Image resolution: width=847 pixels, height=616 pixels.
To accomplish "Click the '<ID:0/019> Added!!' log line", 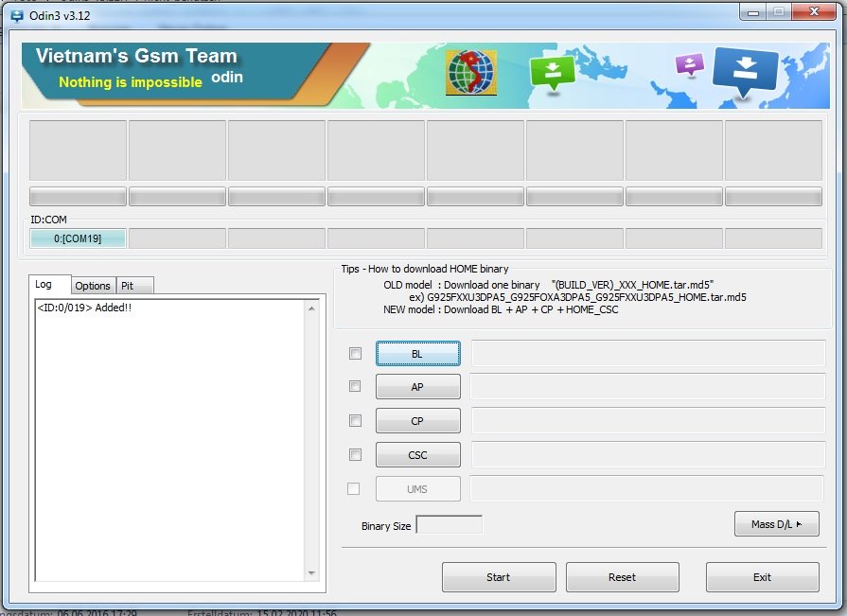I will point(84,308).
